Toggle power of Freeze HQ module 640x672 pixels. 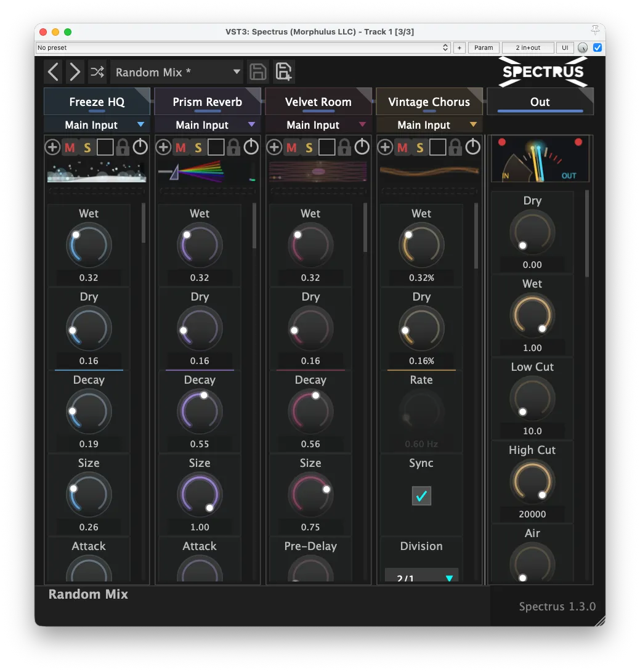[140, 147]
